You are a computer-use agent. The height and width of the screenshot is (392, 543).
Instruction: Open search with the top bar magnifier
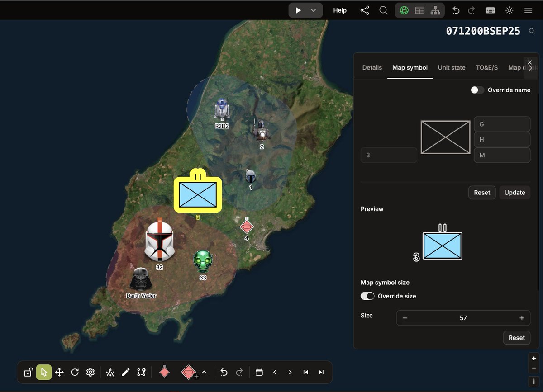384,10
